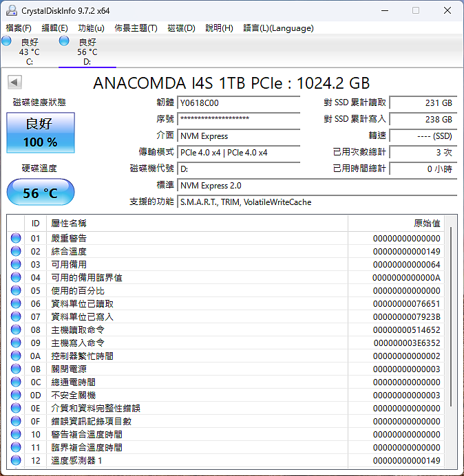
Task: Open the 檔案(F) menu
Action: pos(19,28)
